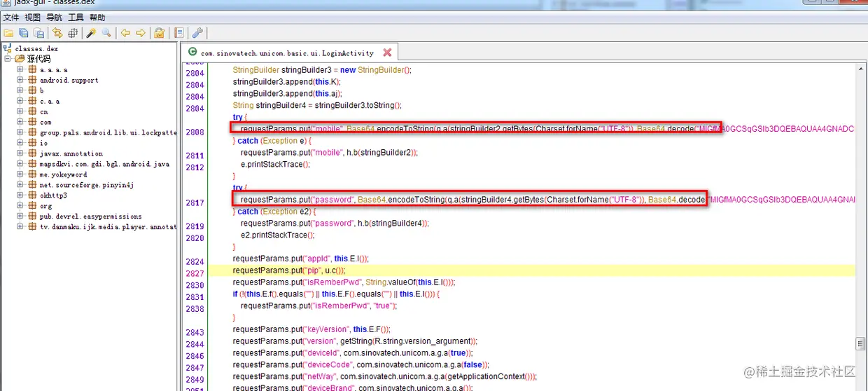Close the LoginActivity tab with red X
The width and height of the screenshot is (868, 391).
[x=387, y=53]
